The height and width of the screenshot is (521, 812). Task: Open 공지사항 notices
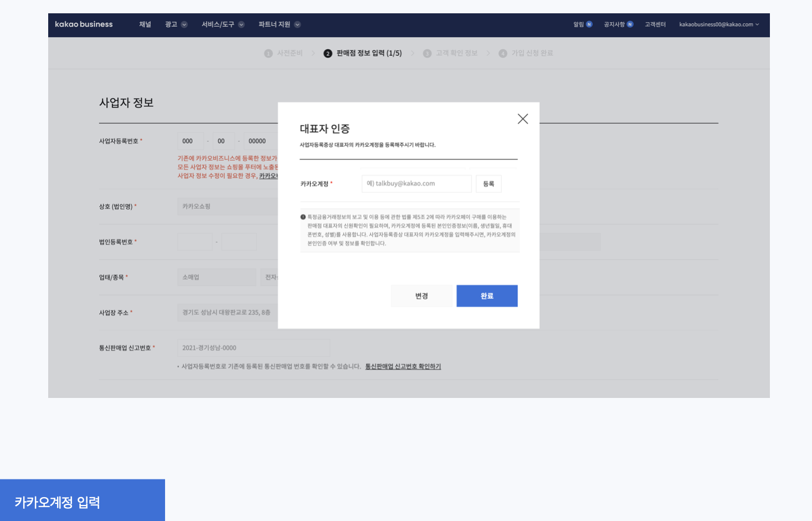618,24
